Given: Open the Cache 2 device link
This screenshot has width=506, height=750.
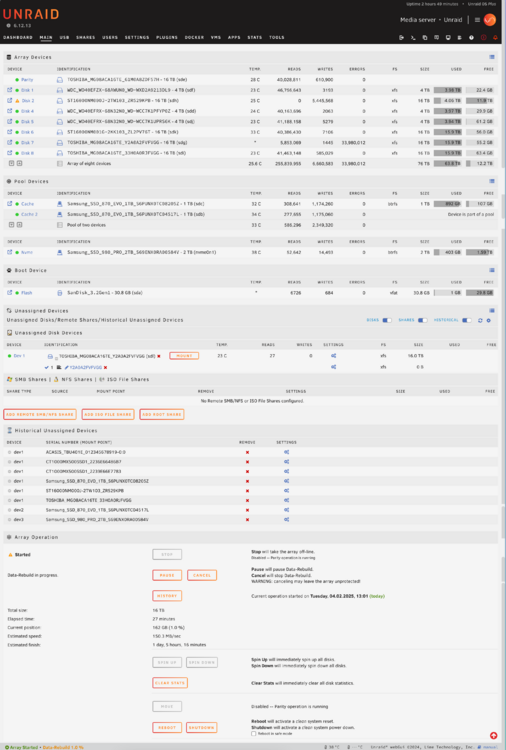Looking at the screenshot, I should pyautogui.click(x=29, y=214).
